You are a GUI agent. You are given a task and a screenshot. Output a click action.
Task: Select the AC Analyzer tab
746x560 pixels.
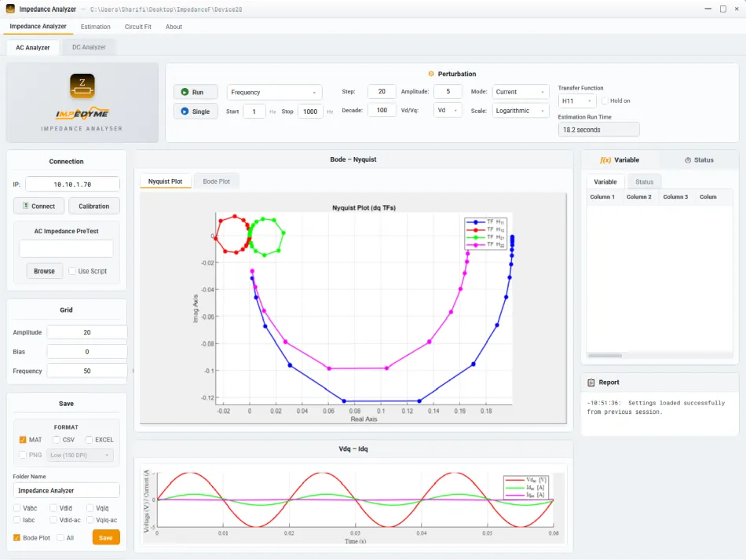[x=33, y=48]
